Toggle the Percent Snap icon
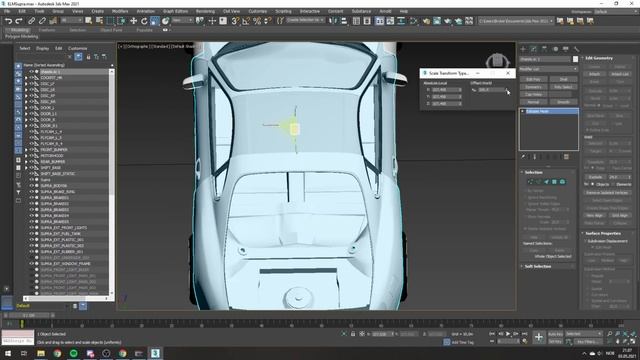The width and height of the screenshot is (640, 360). (257, 21)
